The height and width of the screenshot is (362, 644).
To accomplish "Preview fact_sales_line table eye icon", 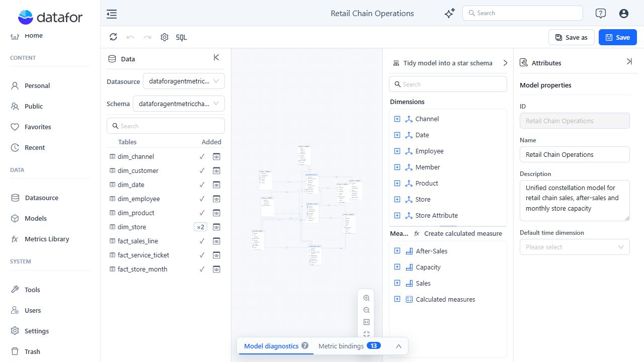I will click(216, 241).
